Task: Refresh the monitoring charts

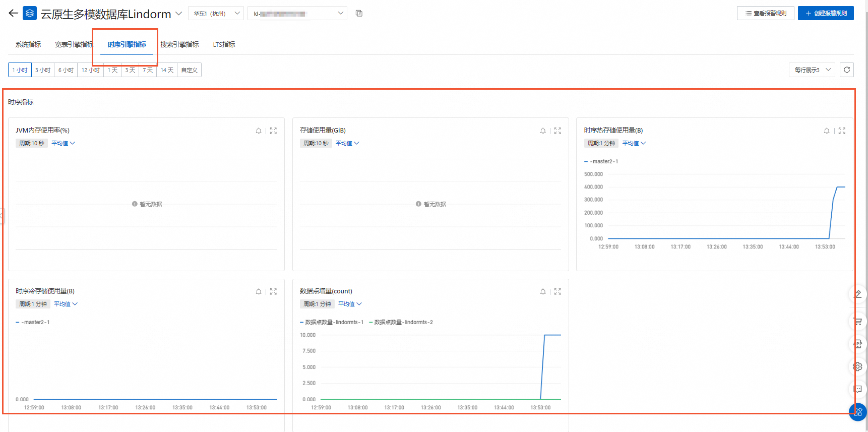Action: (x=847, y=70)
